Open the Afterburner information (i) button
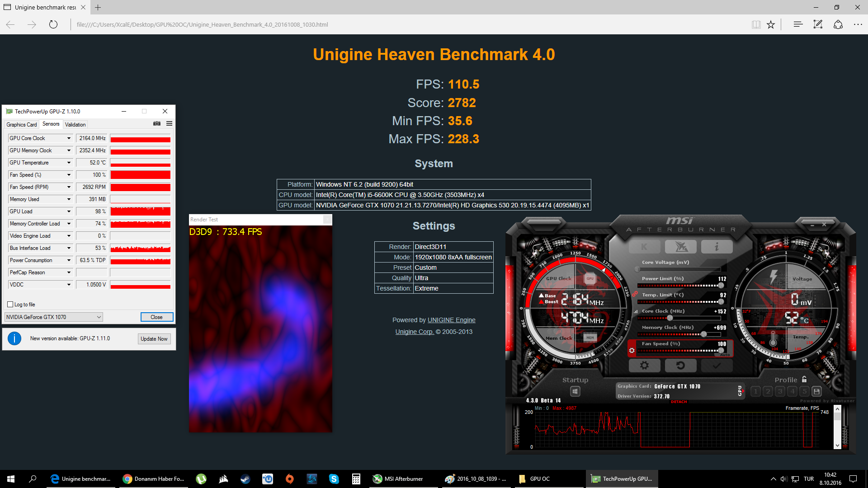868x488 pixels. 717,247
